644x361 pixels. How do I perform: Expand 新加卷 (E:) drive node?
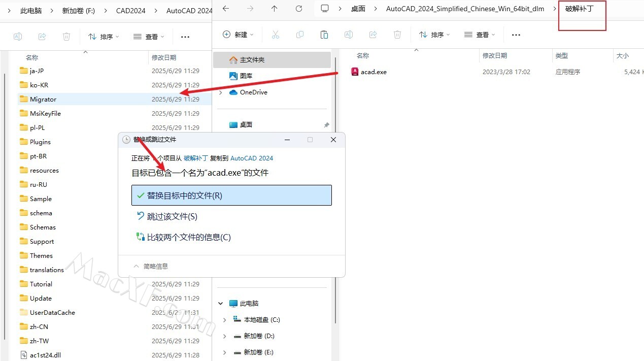tap(225, 352)
